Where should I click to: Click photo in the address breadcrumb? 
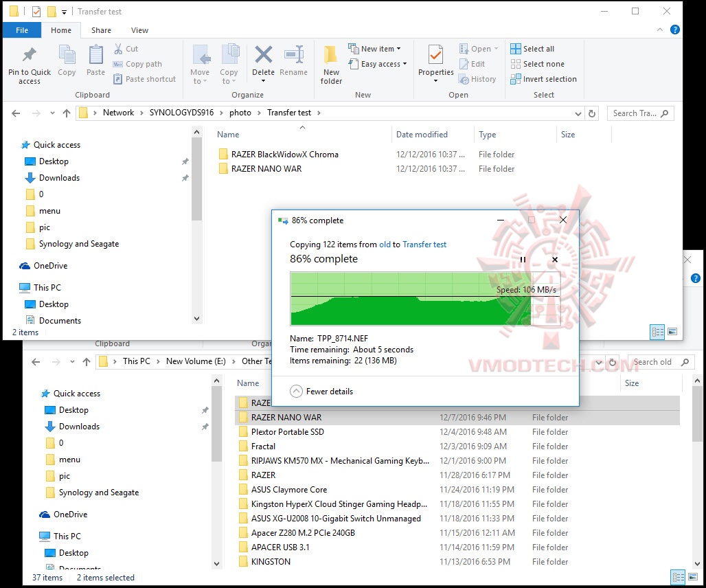click(x=240, y=113)
